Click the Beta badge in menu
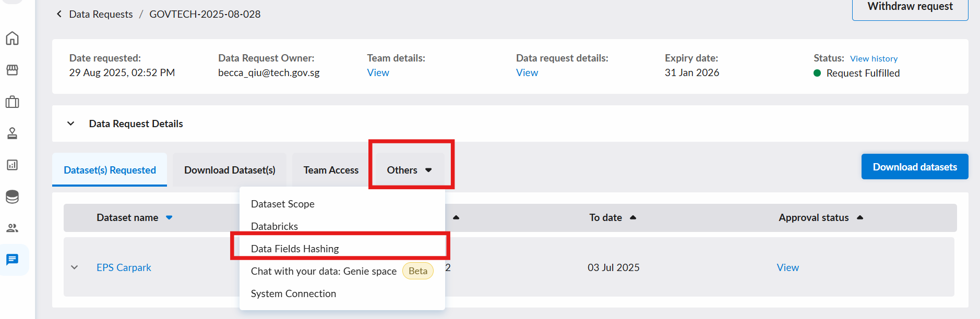Screen dimensions: 980x319 tap(418, 271)
